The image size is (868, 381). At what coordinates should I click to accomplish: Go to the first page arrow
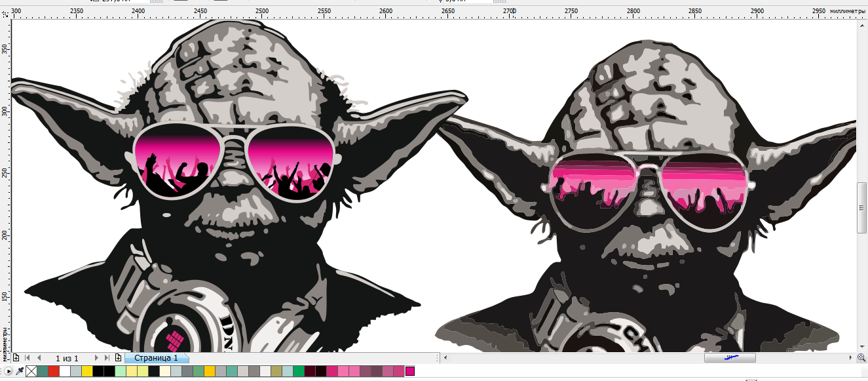(x=28, y=358)
